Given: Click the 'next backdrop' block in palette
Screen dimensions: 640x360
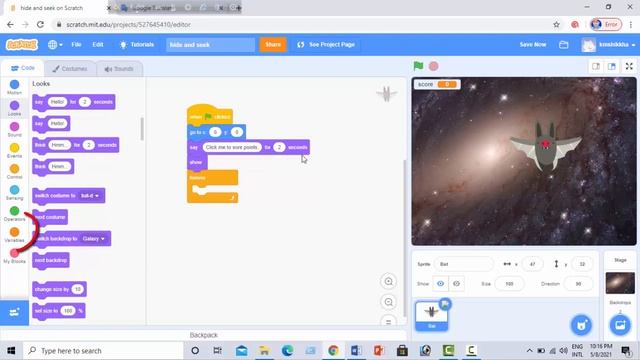Looking at the screenshot, I should tap(51, 260).
